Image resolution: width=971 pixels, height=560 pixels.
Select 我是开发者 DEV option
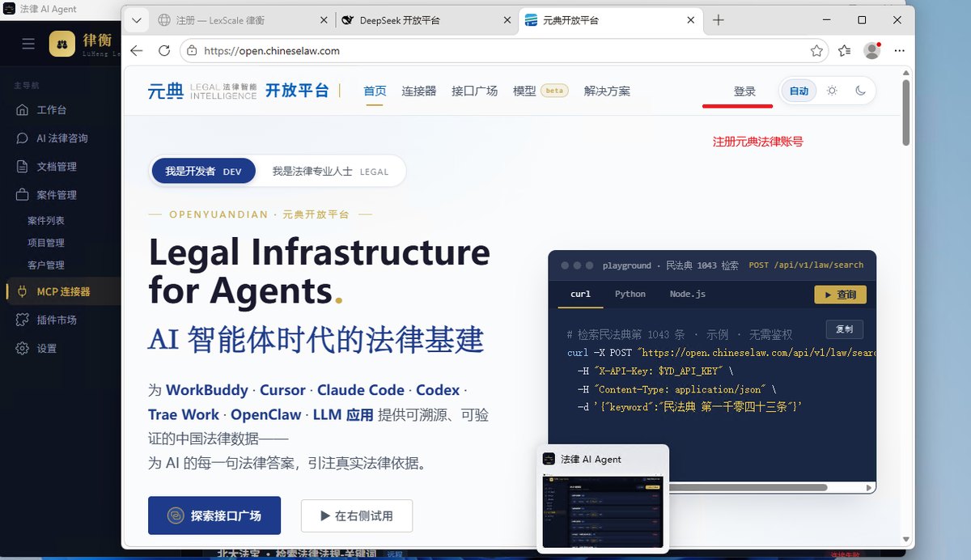[x=203, y=172]
